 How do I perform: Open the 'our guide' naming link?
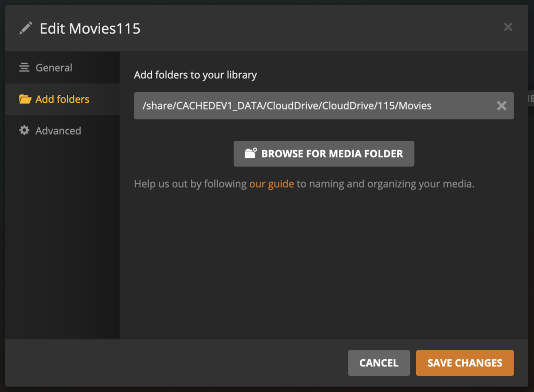click(x=271, y=183)
